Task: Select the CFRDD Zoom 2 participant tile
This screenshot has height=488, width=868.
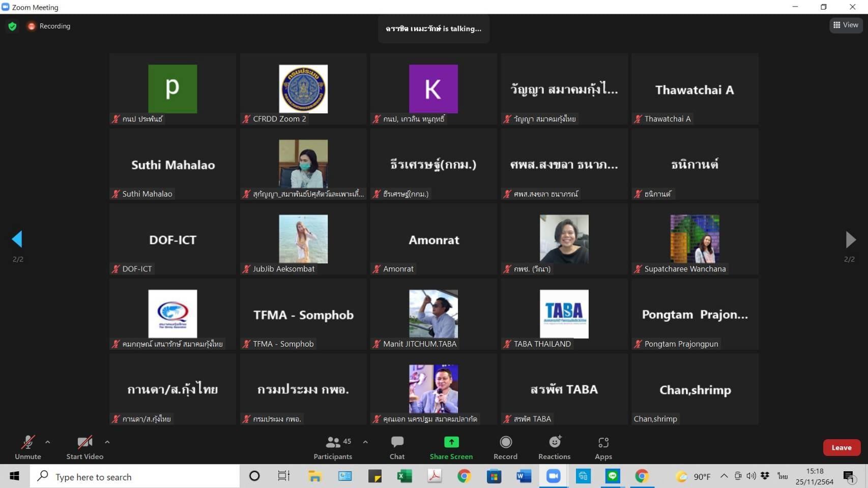Action: pyautogui.click(x=303, y=89)
